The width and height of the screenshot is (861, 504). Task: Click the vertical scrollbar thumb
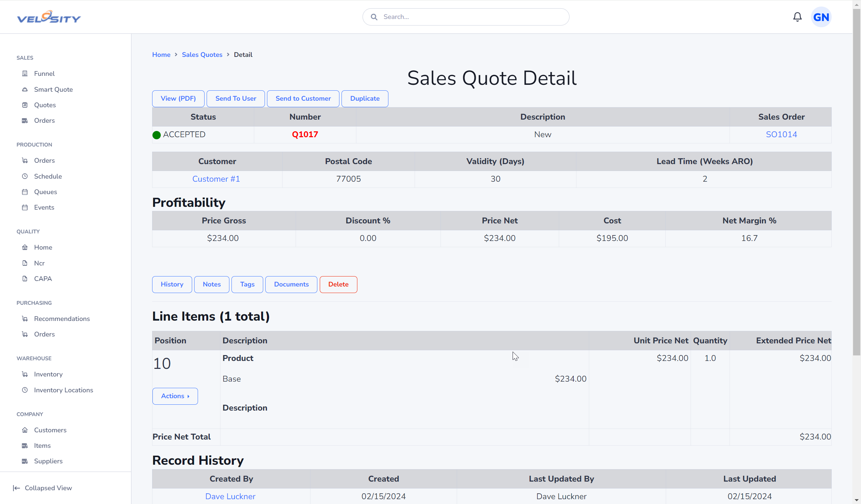(x=857, y=183)
